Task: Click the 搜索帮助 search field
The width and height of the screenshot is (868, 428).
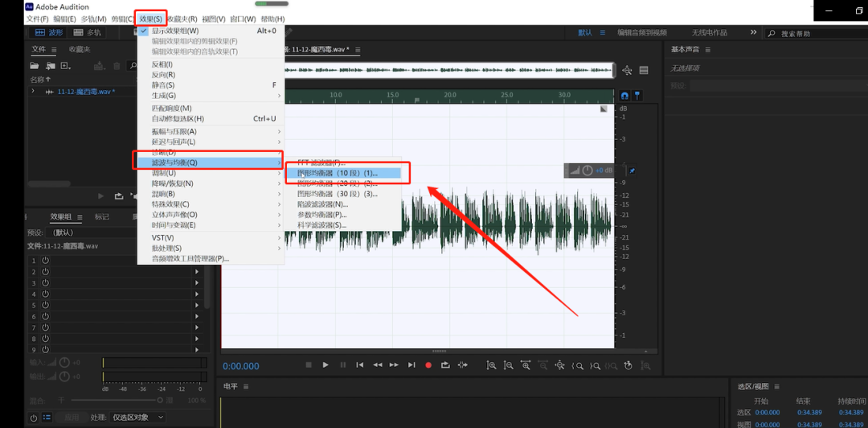Action: [818, 34]
